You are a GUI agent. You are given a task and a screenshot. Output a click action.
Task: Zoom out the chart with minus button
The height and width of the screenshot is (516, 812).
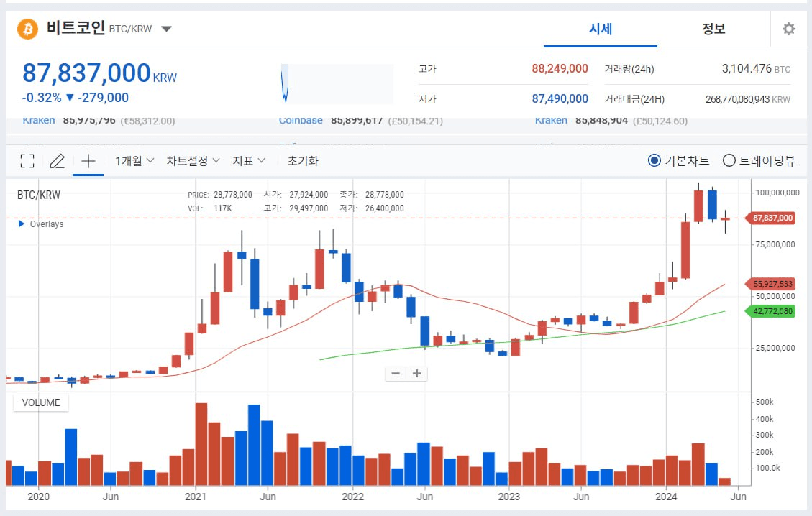(x=396, y=374)
